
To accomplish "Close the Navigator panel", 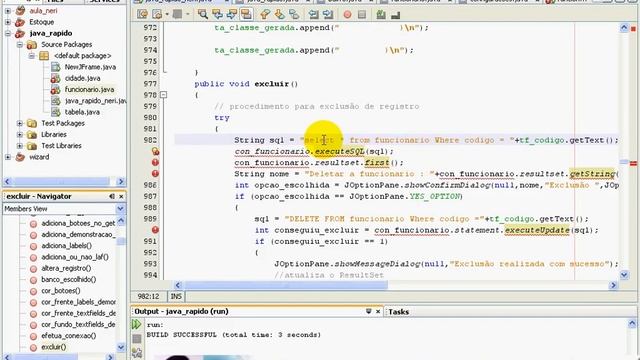I will (x=121, y=196).
